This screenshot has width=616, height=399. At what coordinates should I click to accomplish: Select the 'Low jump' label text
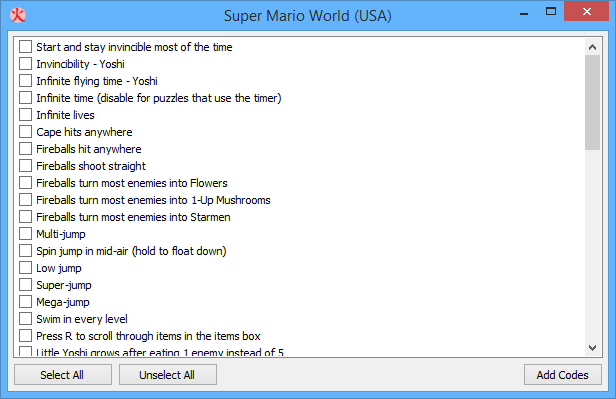[59, 269]
